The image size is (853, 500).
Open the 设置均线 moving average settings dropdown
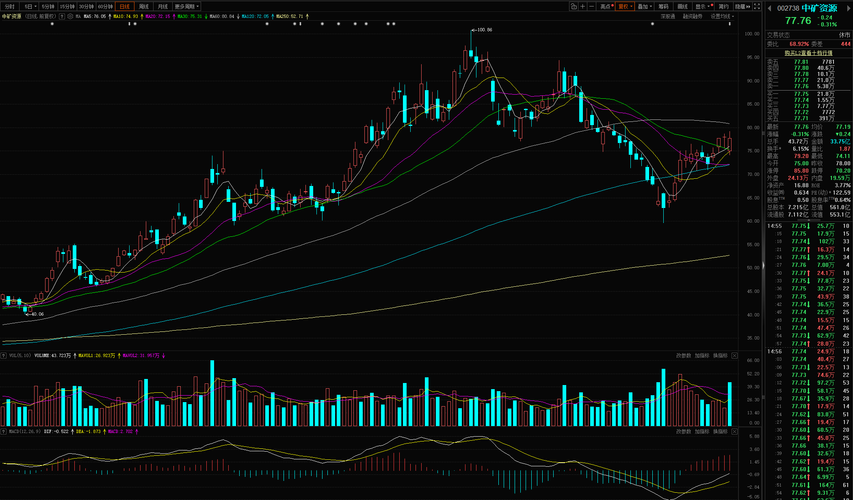click(722, 16)
